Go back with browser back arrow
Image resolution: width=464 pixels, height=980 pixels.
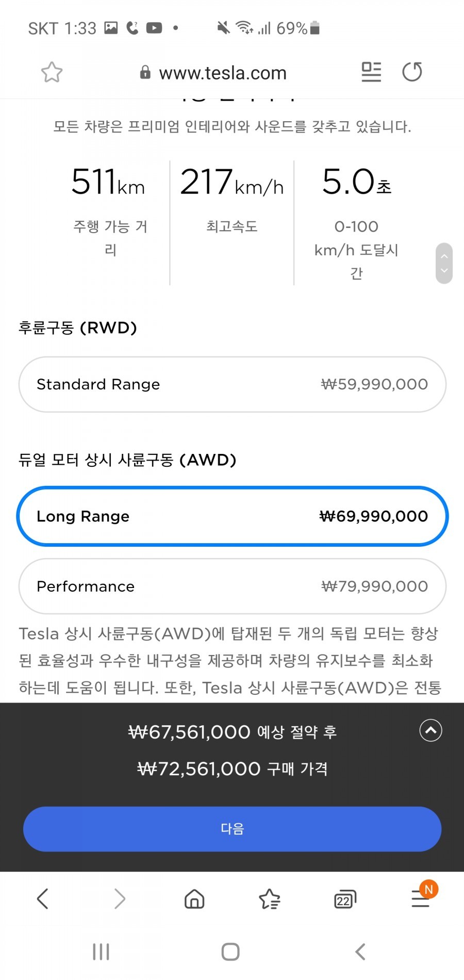click(x=43, y=899)
